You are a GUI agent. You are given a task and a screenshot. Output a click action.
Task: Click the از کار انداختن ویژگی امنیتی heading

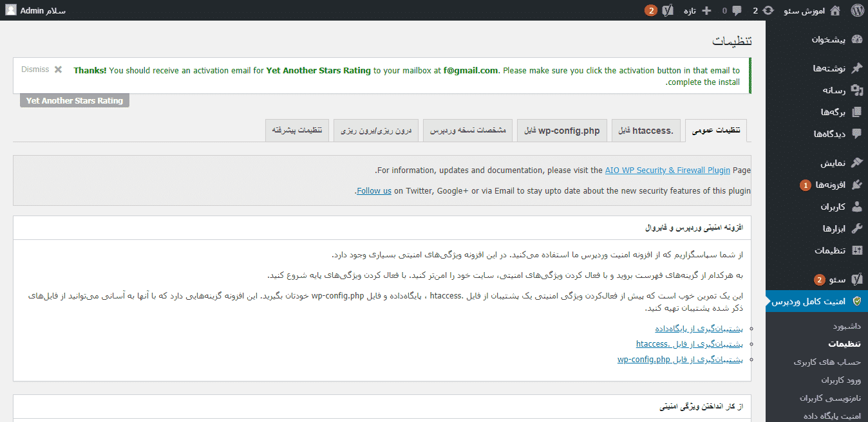[x=701, y=407]
